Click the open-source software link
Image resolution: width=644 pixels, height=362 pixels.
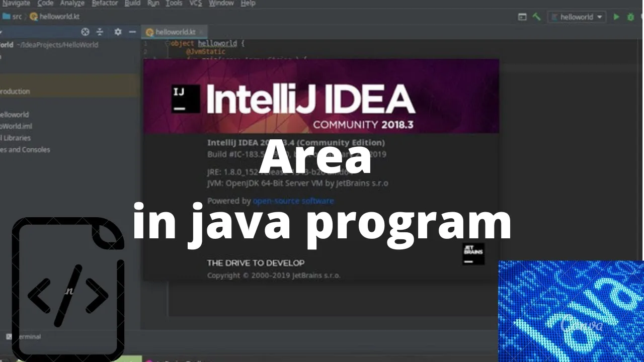[x=293, y=201]
